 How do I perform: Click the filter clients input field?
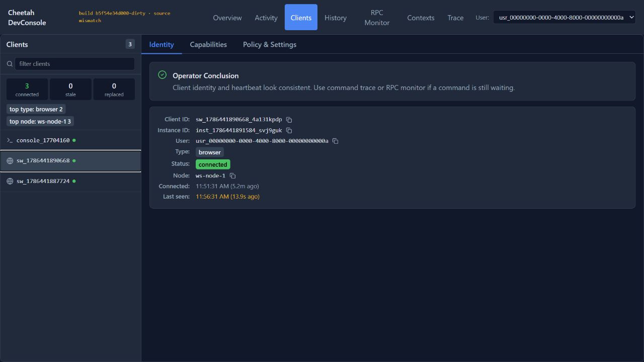pos(75,64)
